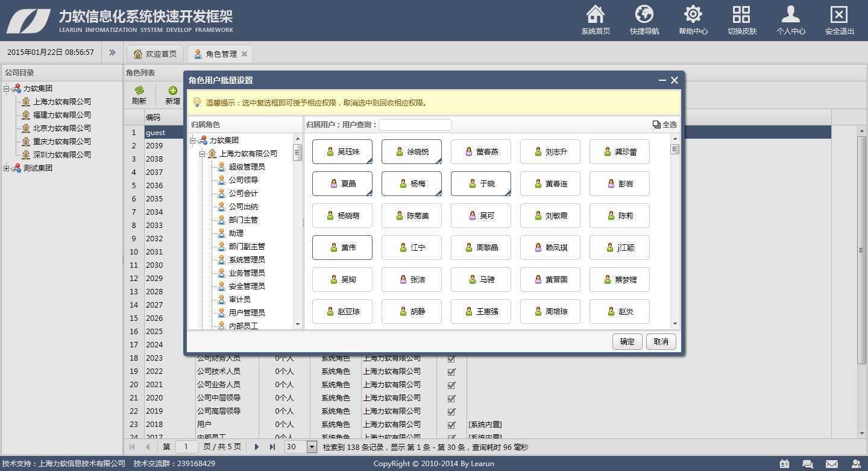Toggle user card 于晓

pyautogui.click(x=481, y=183)
